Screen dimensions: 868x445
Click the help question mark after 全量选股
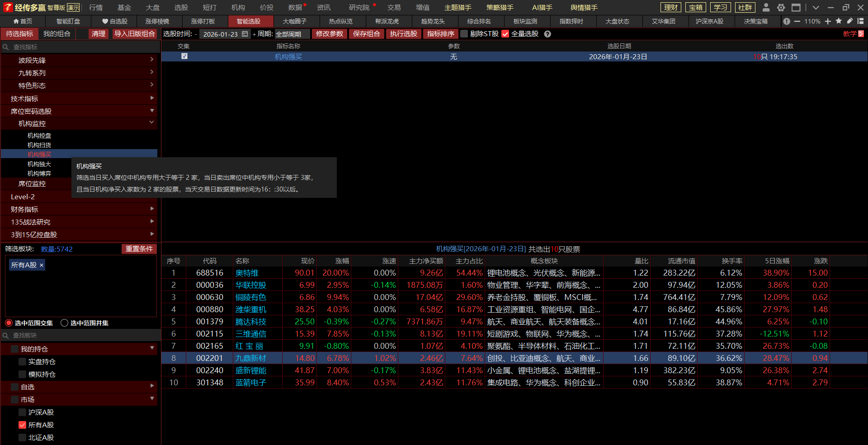pos(547,34)
